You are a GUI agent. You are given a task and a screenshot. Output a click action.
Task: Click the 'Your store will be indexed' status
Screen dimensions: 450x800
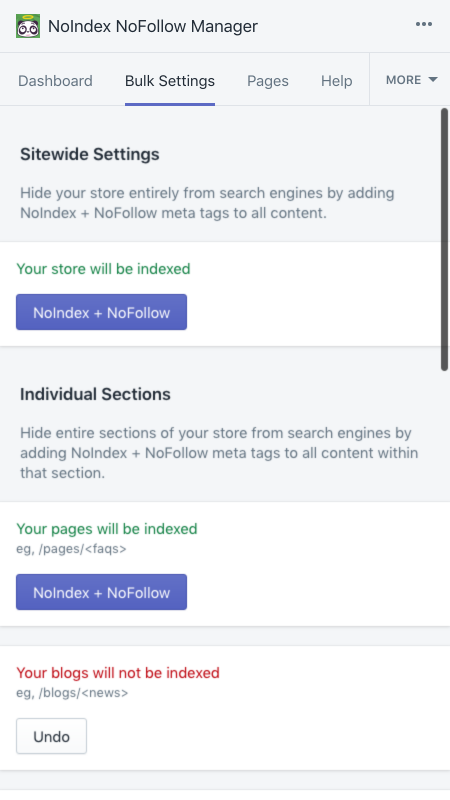[104, 269]
